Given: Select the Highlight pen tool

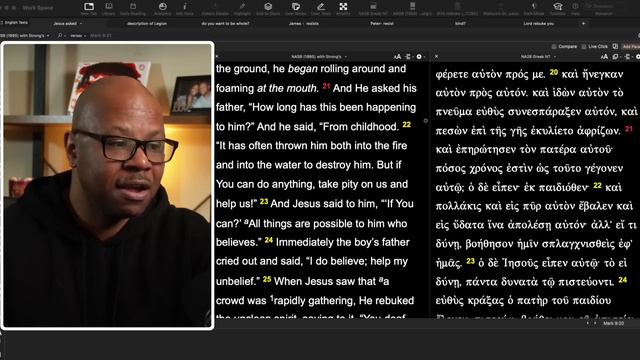Looking at the screenshot, I should pyautogui.click(x=242, y=8).
